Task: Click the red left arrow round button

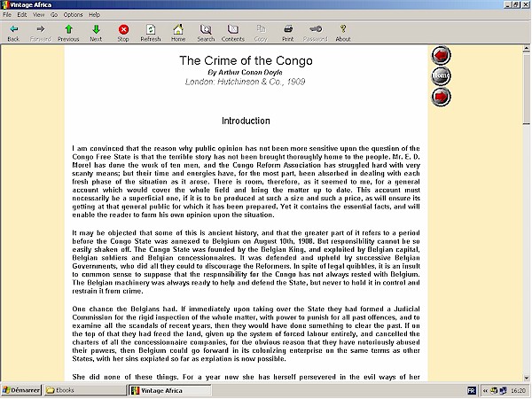Action: (441, 55)
